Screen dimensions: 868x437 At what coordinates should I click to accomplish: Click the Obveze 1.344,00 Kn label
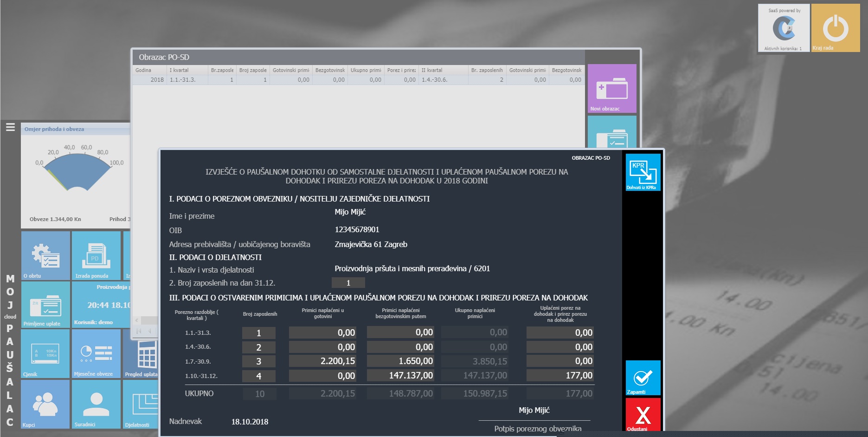[x=55, y=219]
